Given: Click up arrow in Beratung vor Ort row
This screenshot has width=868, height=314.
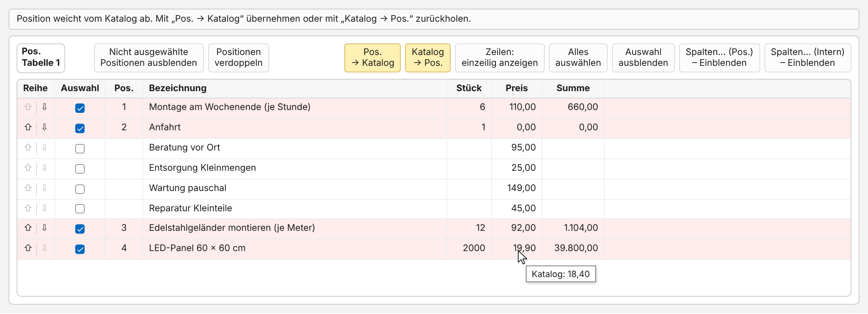Looking at the screenshot, I should [28, 148].
